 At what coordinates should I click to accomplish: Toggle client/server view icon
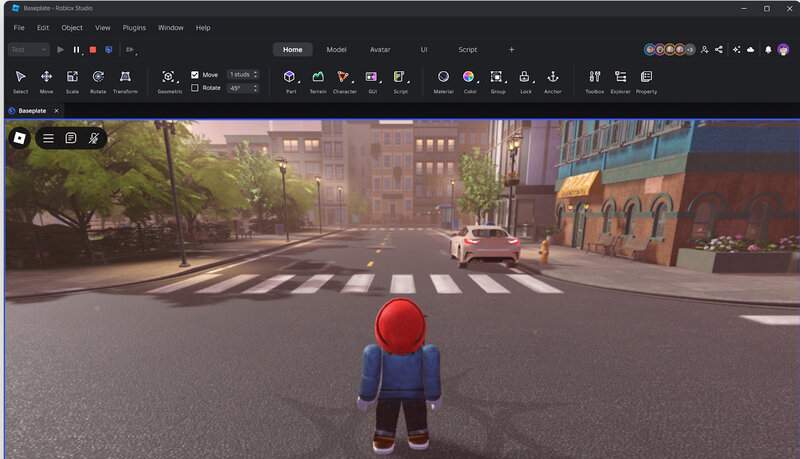coord(109,49)
